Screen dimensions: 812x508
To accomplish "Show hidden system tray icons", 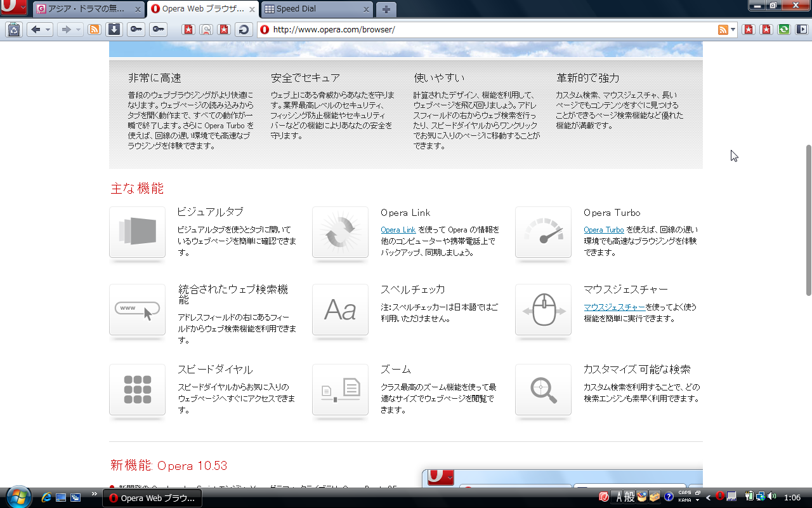I will [x=708, y=497].
